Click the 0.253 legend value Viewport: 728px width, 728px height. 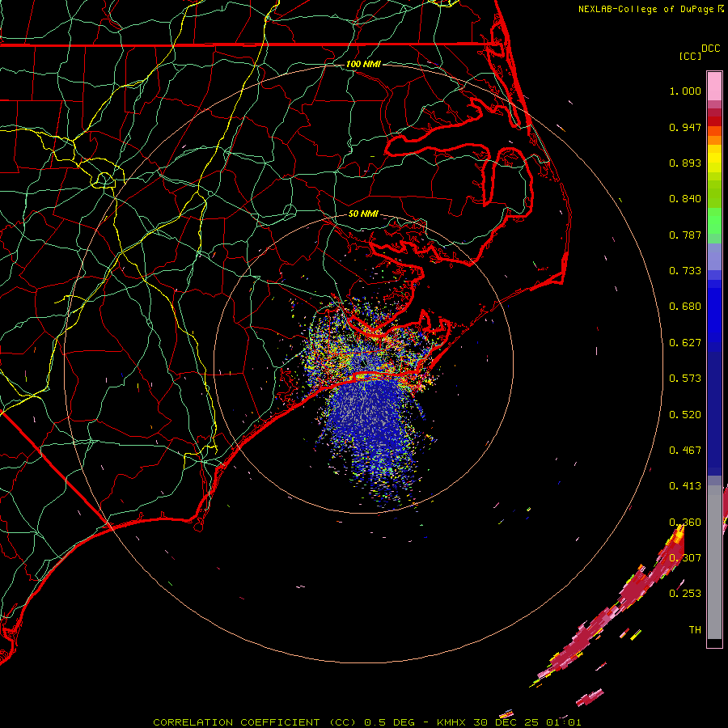point(685,594)
